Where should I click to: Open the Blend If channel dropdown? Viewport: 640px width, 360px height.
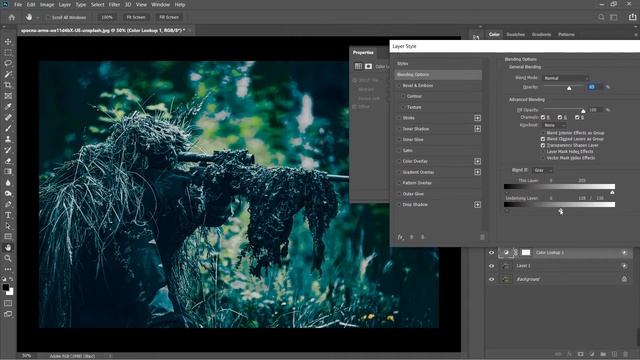(542, 170)
